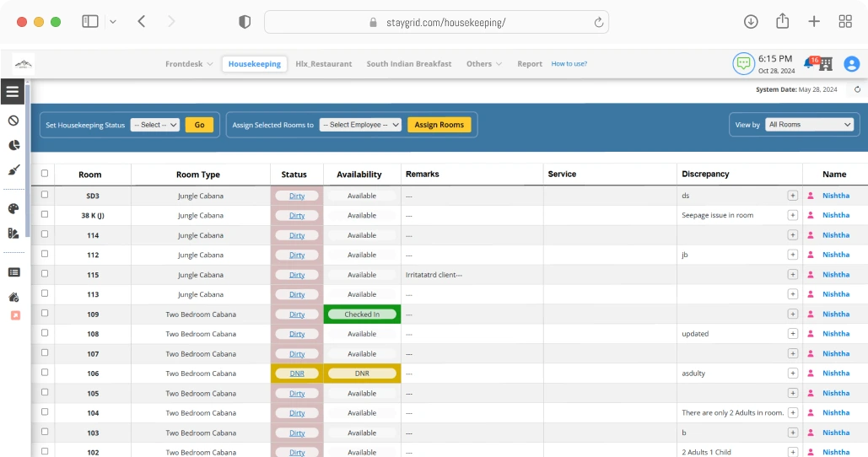Reload the page in browser address bar
Viewport: 868px width, 457px height.
(598, 22)
